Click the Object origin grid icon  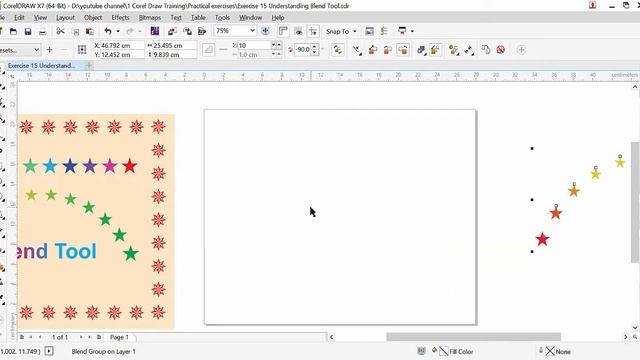82,50
